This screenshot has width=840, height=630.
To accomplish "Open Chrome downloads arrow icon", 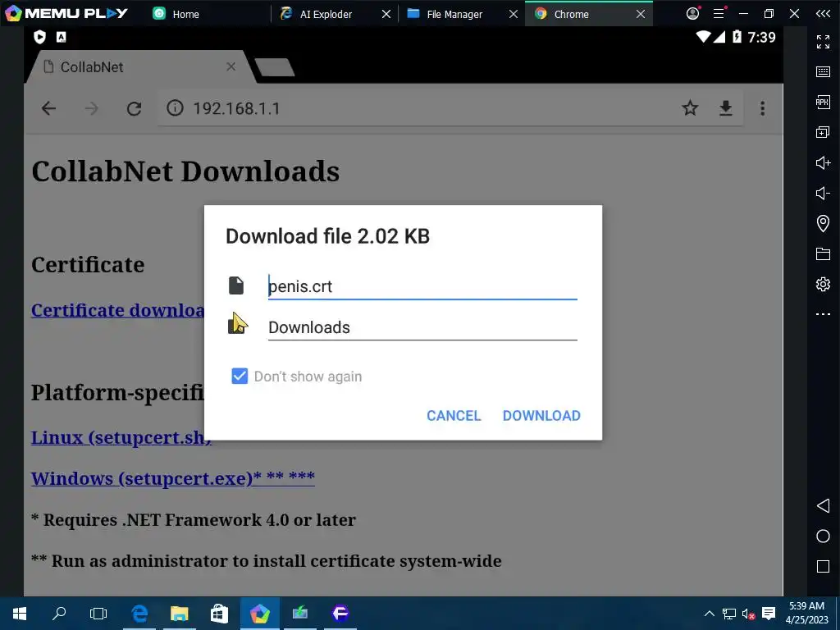I will pyautogui.click(x=725, y=108).
